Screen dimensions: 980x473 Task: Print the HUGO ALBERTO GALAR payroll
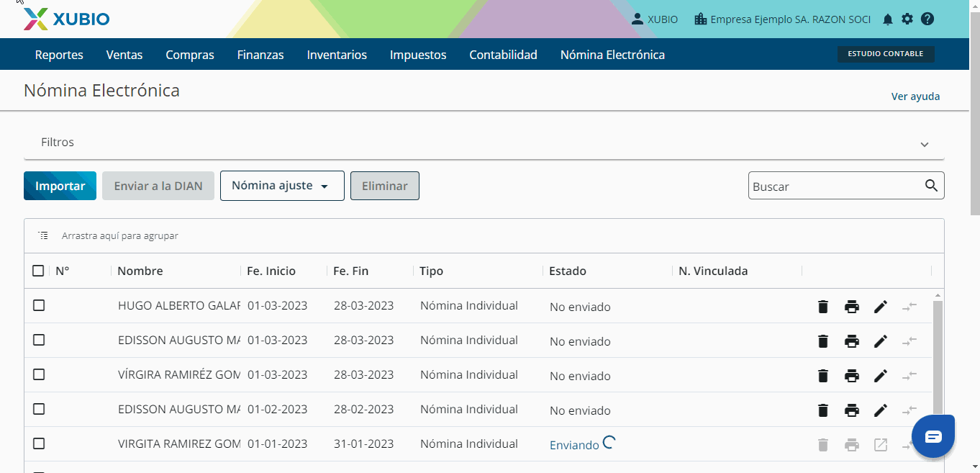pos(852,307)
